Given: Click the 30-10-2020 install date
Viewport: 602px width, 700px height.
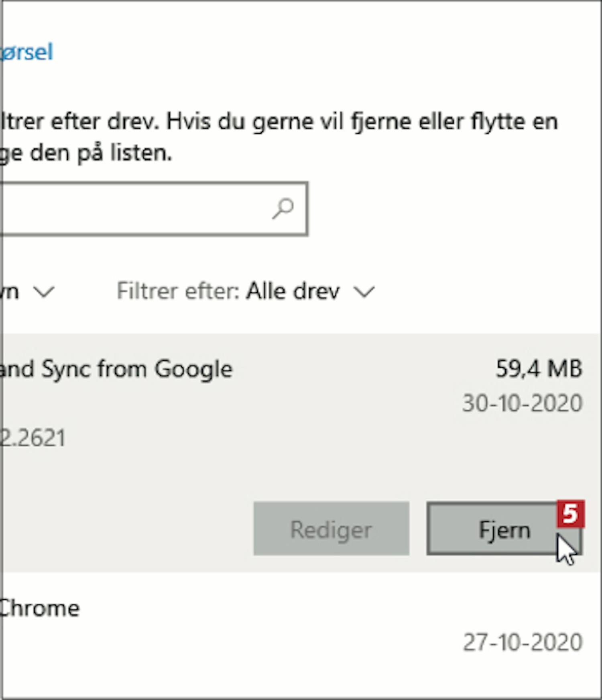Looking at the screenshot, I should (x=522, y=403).
